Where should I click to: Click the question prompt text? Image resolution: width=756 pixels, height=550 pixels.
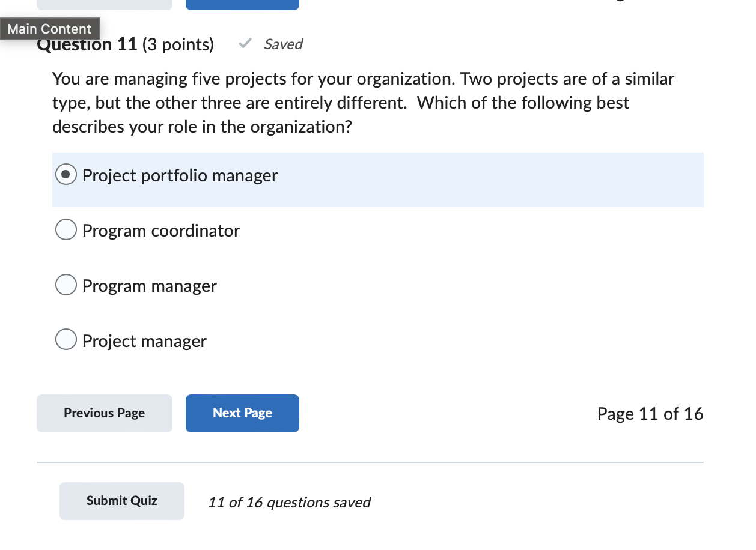click(x=363, y=103)
